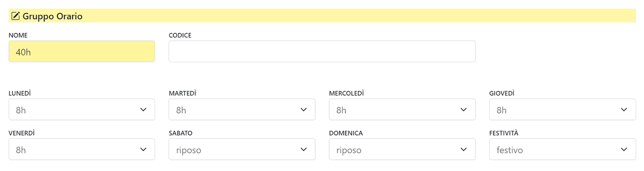Open the Giovedì 8h select box
The image size is (644, 171).
point(563,110)
